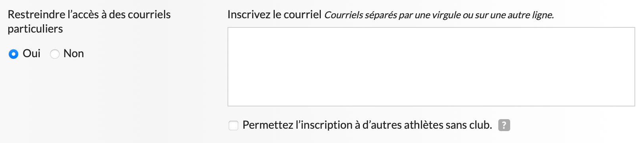The width and height of the screenshot is (644, 143).
Task: Click the "Permettez l'inscription" checkbox label
Action: coord(367,125)
